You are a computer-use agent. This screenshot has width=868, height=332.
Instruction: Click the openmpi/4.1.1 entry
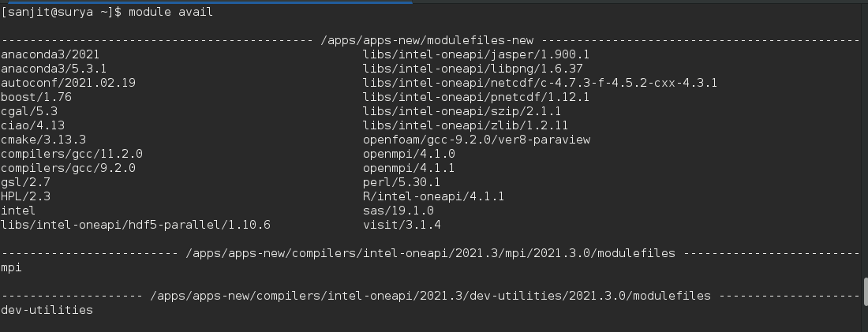409,168
